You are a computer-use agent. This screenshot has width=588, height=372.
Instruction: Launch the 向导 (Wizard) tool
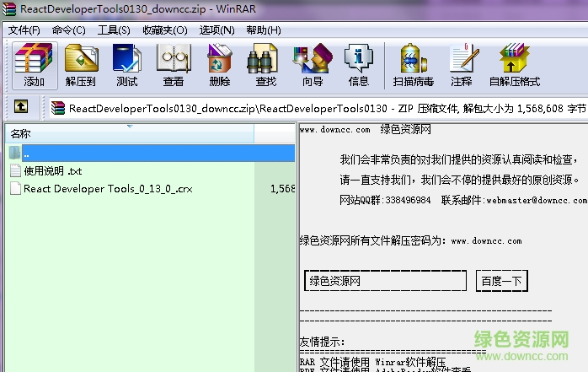313,65
